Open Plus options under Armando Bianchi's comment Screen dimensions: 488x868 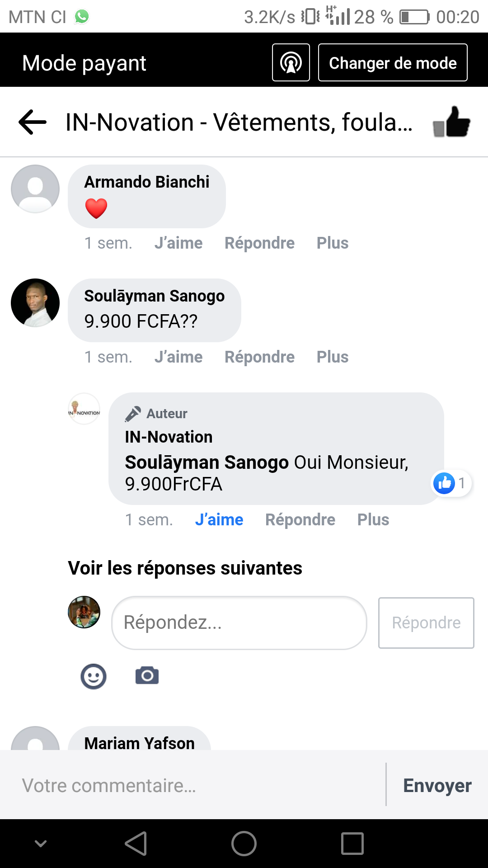[x=333, y=243]
